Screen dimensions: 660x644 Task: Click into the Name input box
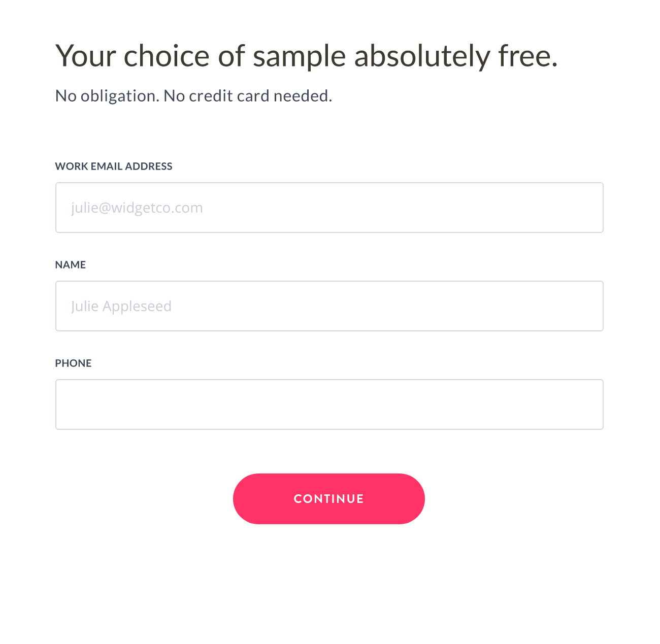point(329,306)
